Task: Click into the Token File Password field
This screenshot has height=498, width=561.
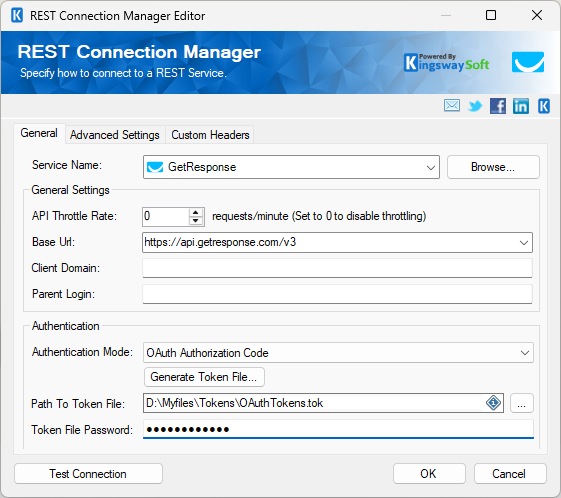Action: 338,429
